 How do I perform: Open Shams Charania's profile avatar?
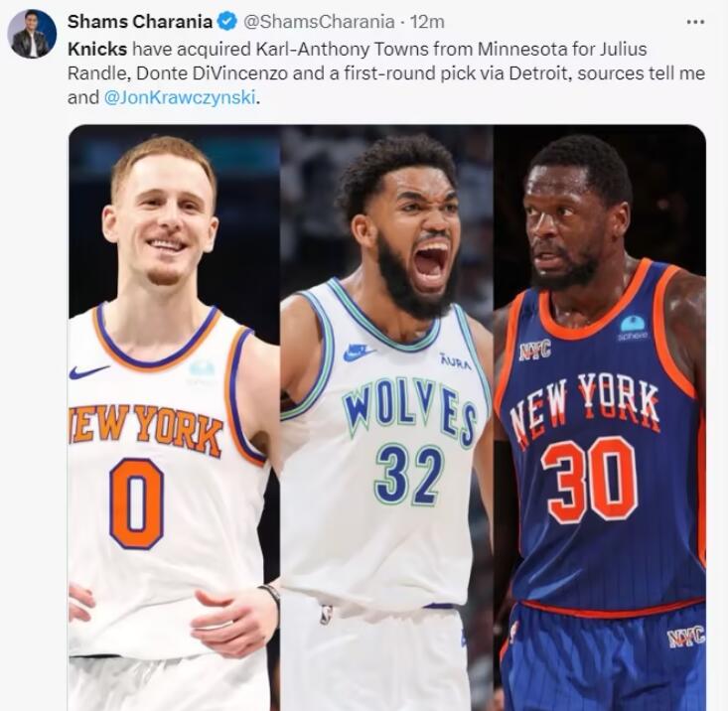32,34
